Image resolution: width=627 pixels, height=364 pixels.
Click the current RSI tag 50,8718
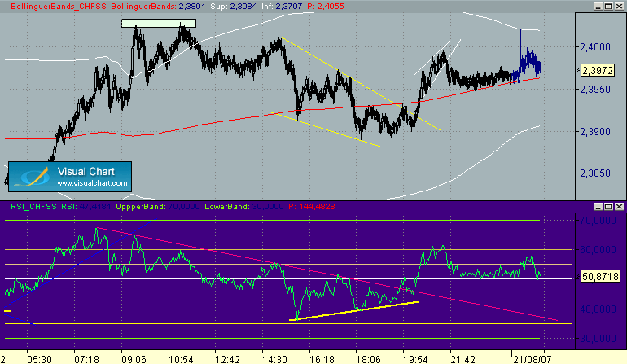600,276
